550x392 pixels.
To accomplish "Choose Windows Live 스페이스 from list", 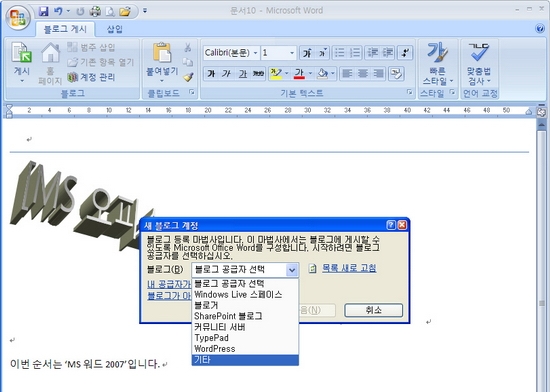I will (245, 294).
